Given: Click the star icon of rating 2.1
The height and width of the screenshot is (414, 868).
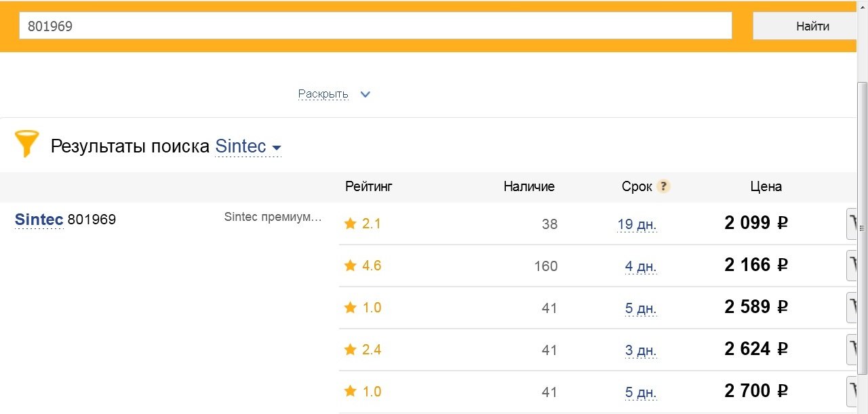Looking at the screenshot, I should coord(350,224).
